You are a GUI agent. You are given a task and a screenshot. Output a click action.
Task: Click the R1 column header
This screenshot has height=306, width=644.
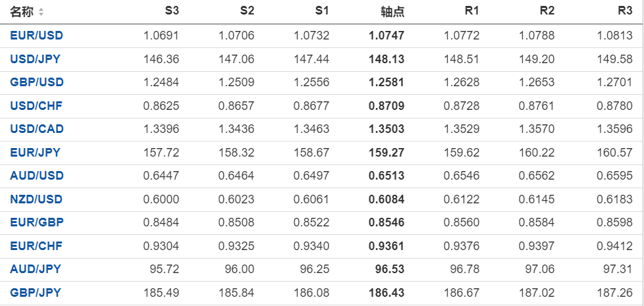pos(471,11)
